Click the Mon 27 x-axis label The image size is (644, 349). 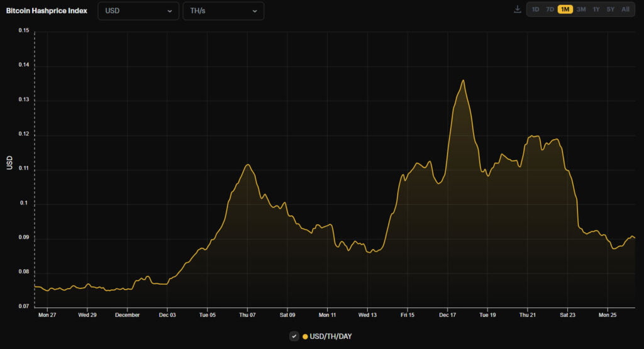coord(47,314)
